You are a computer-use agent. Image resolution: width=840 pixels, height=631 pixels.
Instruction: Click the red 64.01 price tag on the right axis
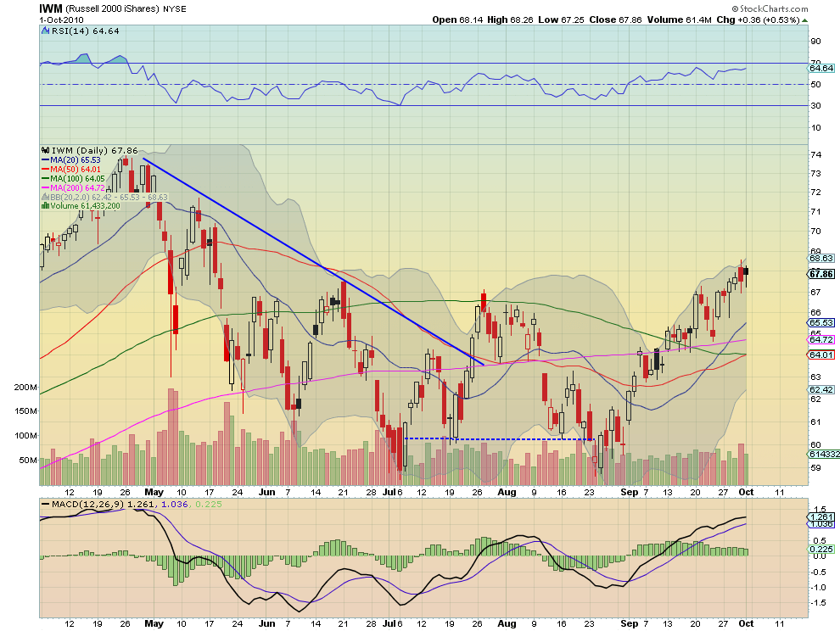820,355
